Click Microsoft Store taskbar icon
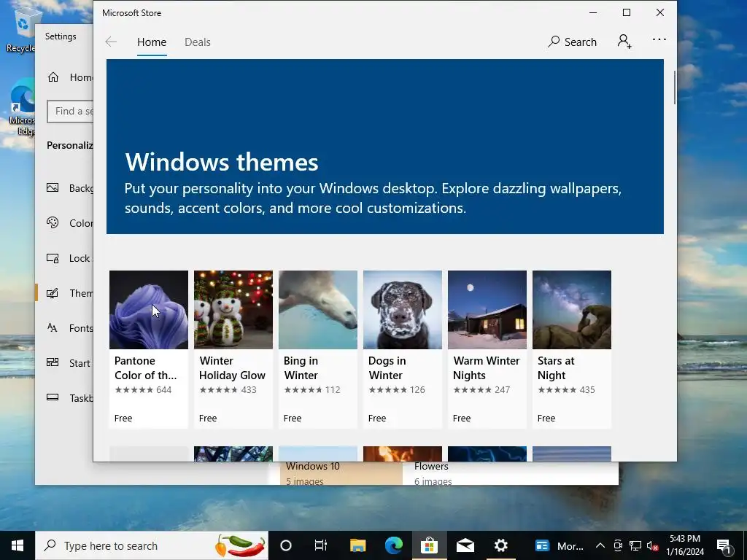This screenshot has height=560, width=747. click(429, 545)
